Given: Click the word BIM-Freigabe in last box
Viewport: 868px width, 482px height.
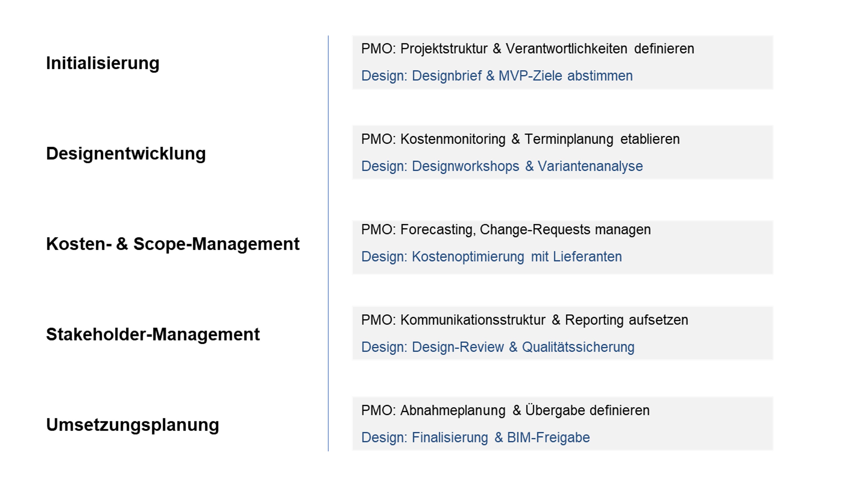Looking at the screenshot, I should (548, 438).
